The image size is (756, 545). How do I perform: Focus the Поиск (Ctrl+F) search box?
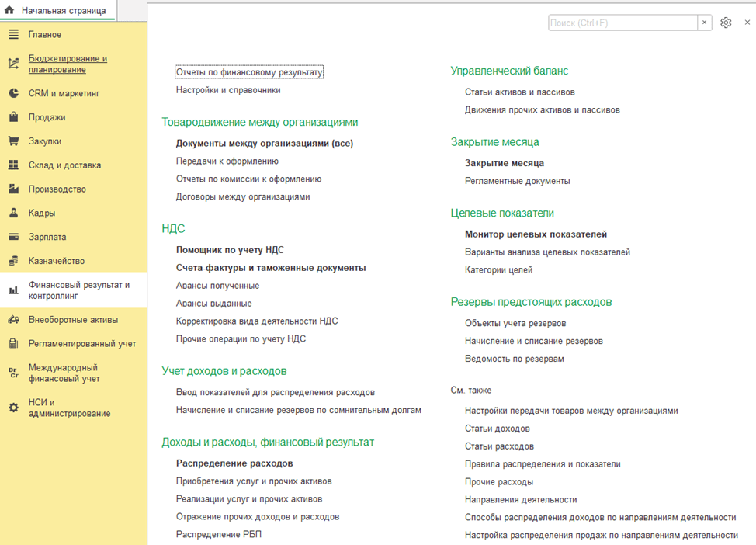tap(622, 23)
